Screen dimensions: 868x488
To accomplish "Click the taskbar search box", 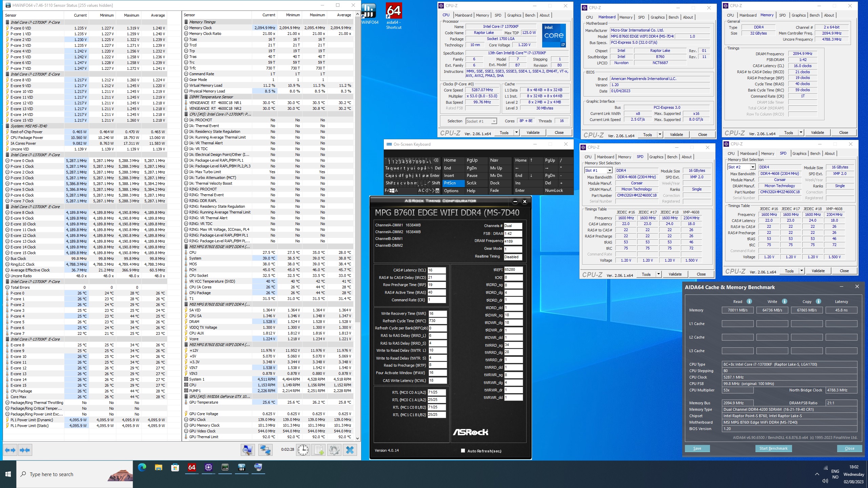I will click(75, 474).
